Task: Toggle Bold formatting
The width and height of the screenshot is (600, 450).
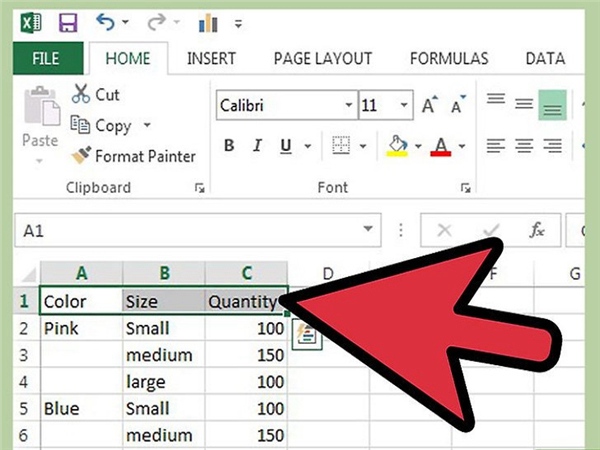Action: pos(229,145)
